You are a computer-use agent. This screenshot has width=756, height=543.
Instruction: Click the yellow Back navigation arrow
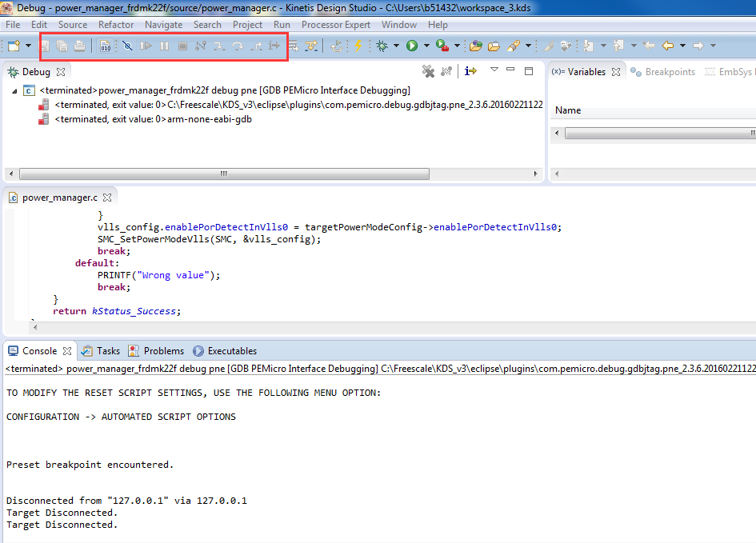(668, 46)
